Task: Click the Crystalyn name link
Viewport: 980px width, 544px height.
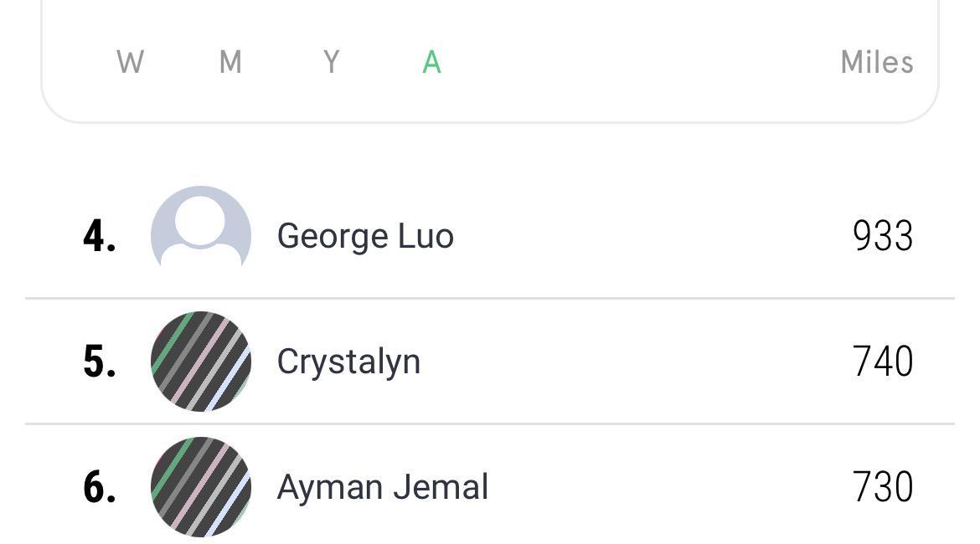Action: coord(348,362)
